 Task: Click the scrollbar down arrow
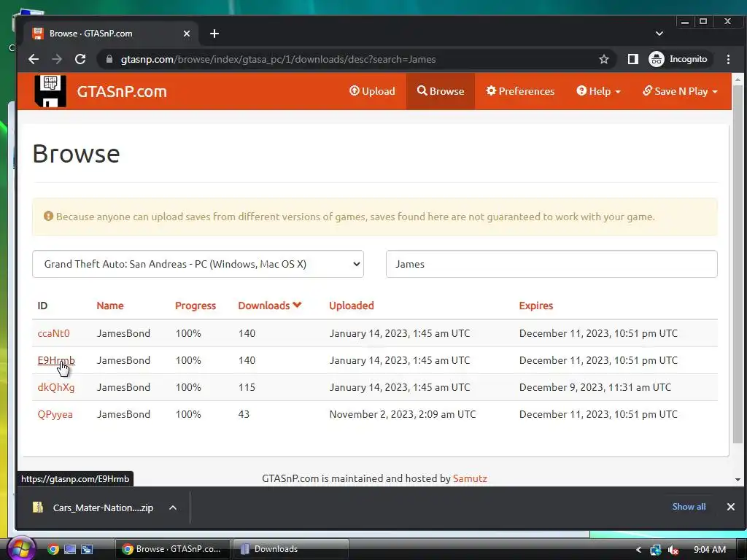738,480
